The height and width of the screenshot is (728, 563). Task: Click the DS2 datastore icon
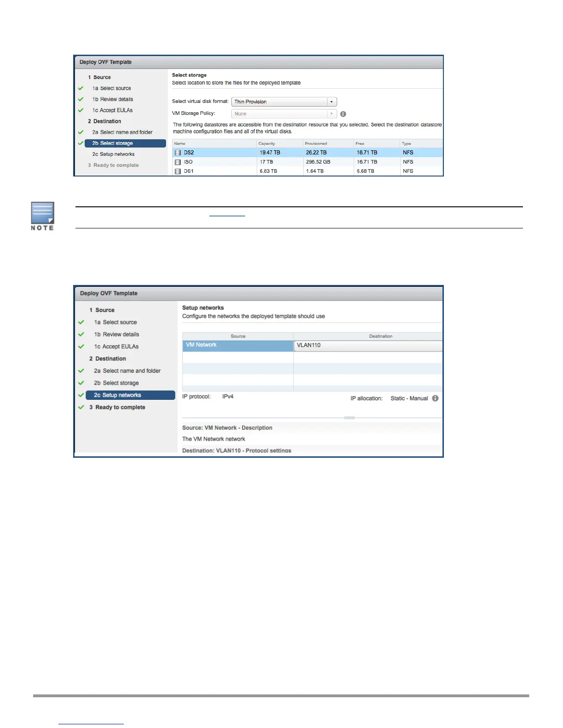click(x=178, y=153)
